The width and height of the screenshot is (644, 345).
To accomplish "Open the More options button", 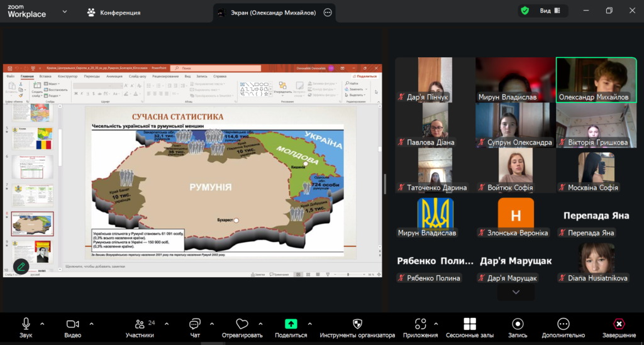I will click(x=563, y=324).
